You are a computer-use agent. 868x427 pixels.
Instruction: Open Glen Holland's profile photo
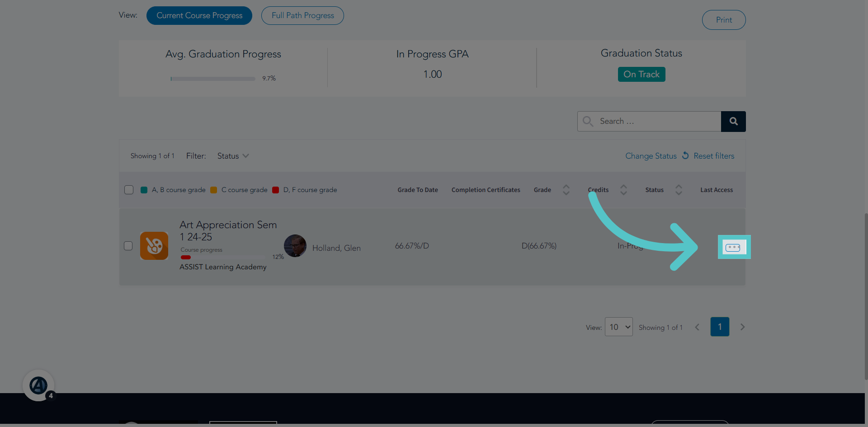[295, 246]
